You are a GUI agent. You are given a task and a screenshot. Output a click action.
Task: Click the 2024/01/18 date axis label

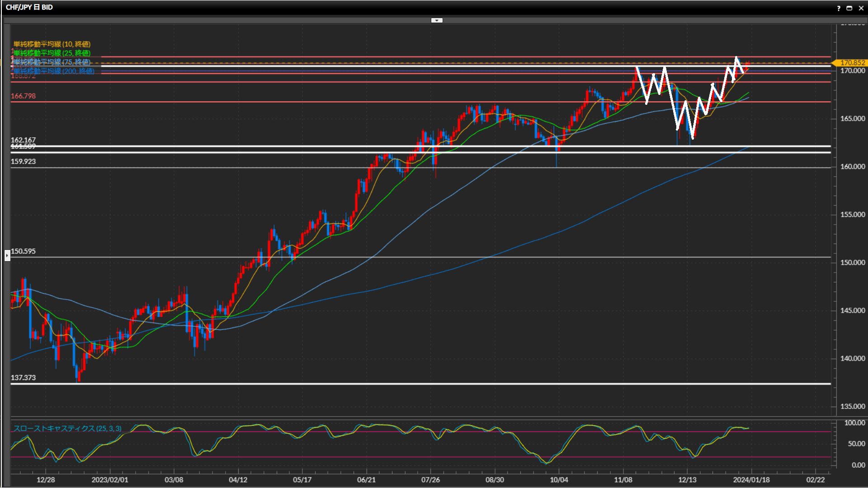pyautogui.click(x=751, y=480)
